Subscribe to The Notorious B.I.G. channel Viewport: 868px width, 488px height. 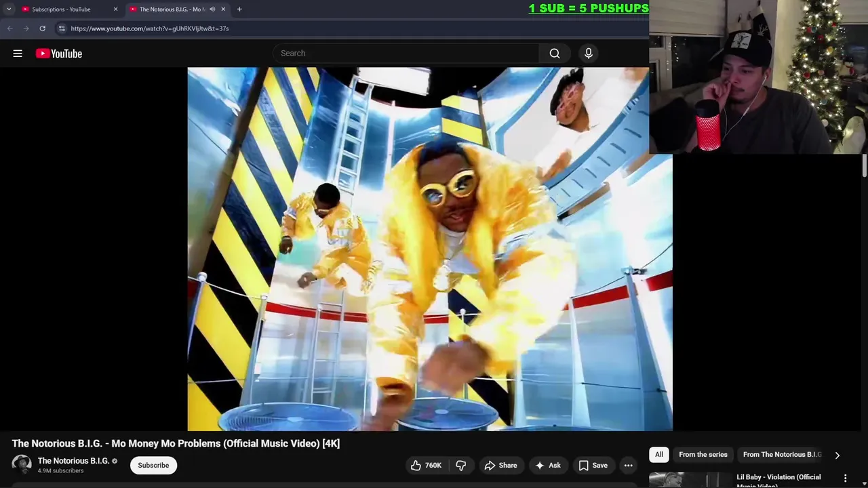pos(153,465)
